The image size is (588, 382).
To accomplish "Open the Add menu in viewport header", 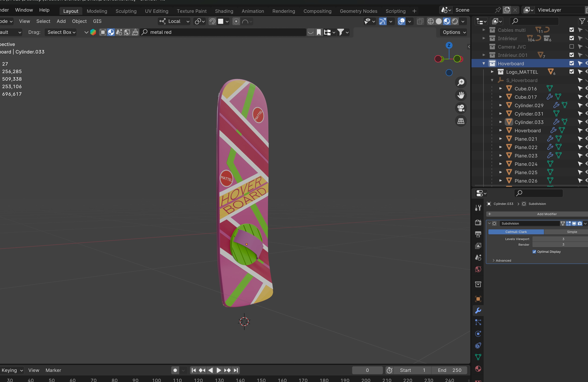I will point(61,21).
